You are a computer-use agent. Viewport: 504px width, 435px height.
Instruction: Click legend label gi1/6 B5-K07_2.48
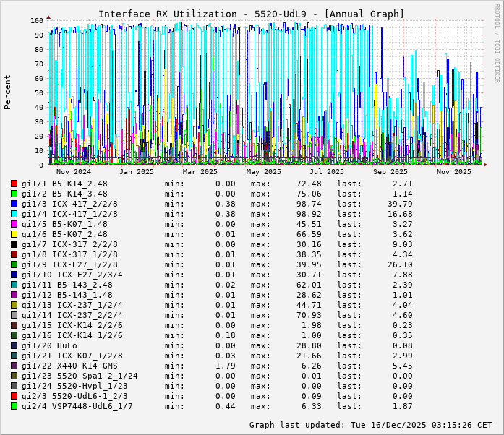(64, 234)
